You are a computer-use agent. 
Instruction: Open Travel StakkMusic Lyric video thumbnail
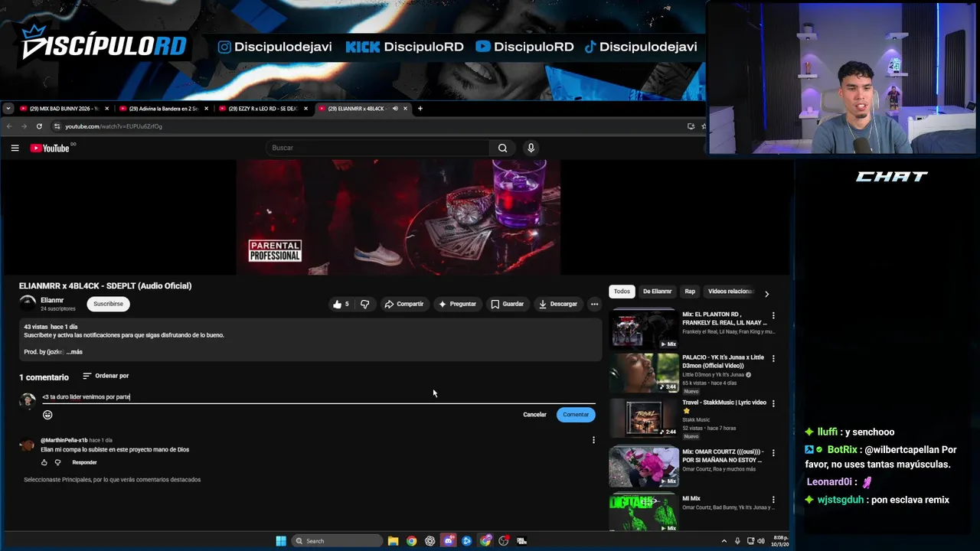pos(644,417)
